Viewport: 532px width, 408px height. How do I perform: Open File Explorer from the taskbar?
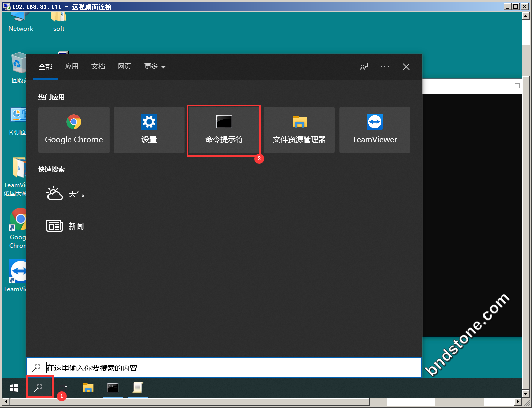coord(88,388)
